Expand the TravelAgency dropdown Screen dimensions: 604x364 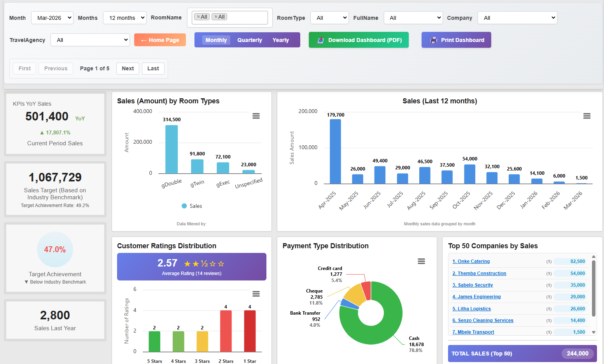coord(90,40)
